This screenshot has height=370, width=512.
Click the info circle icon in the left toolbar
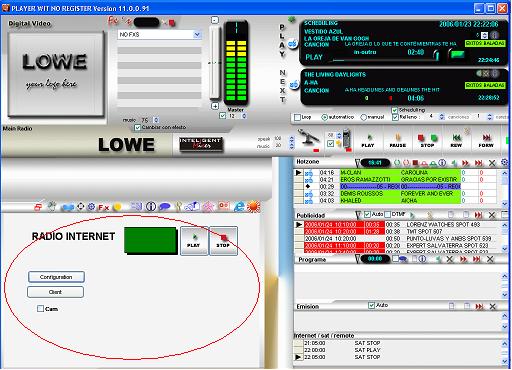tap(151, 207)
